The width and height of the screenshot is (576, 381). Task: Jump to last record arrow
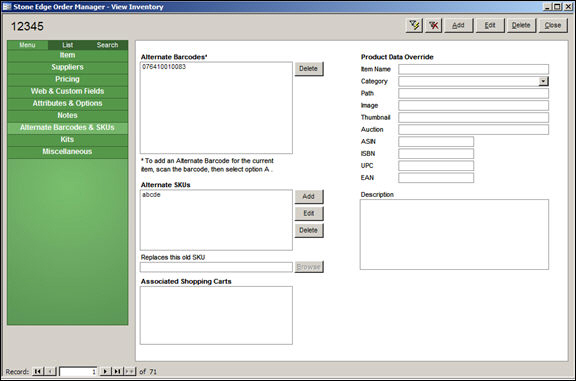click(118, 371)
